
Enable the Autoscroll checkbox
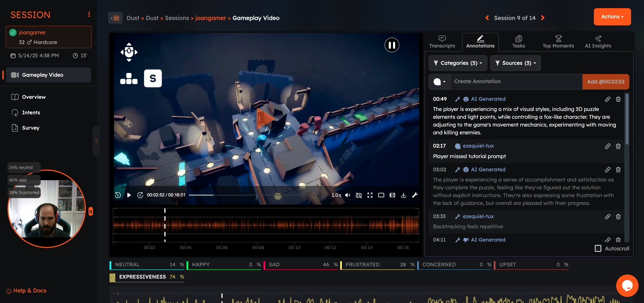[x=598, y=248]
